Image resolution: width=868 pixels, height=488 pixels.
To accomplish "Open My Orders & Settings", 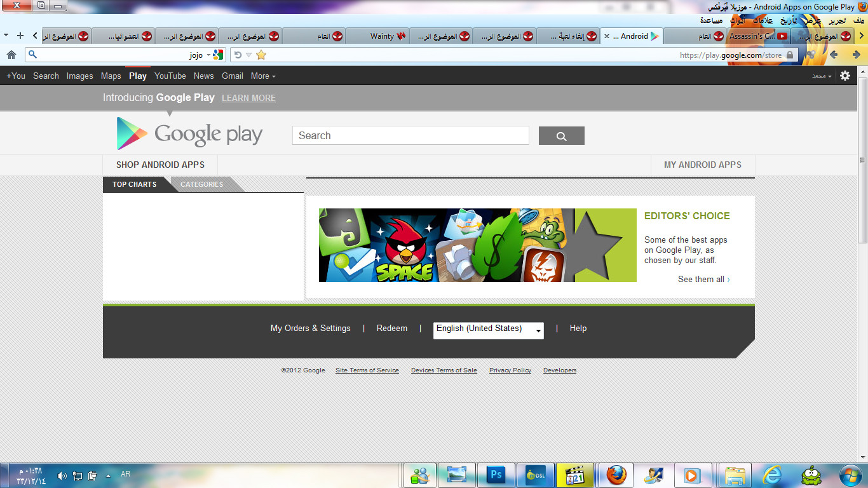I will [x=311, y=329].
